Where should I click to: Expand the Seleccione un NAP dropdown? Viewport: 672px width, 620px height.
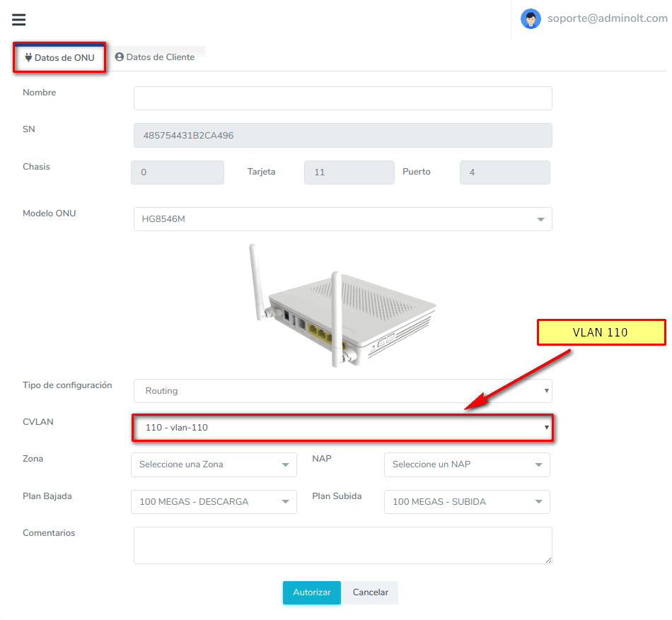[467, 464]
